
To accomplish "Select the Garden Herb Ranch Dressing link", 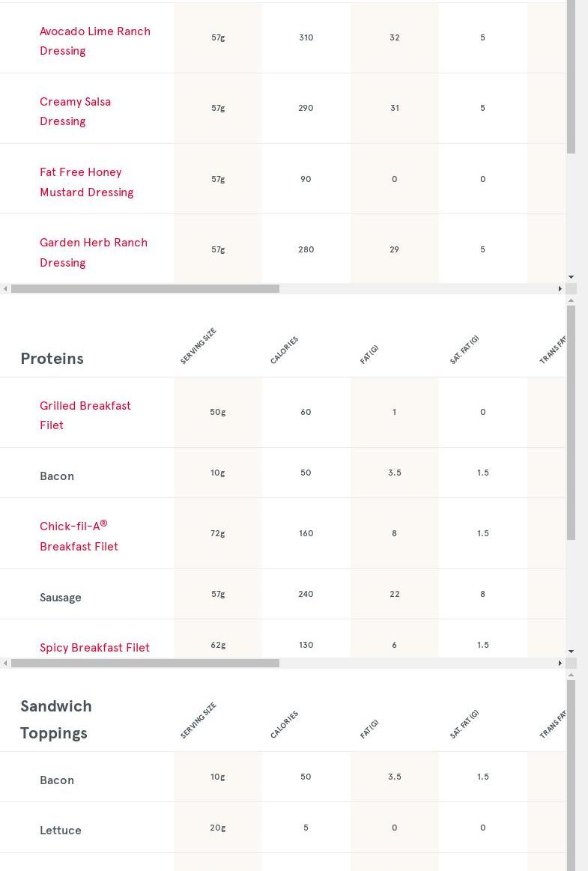I will [x=93, y=252].
